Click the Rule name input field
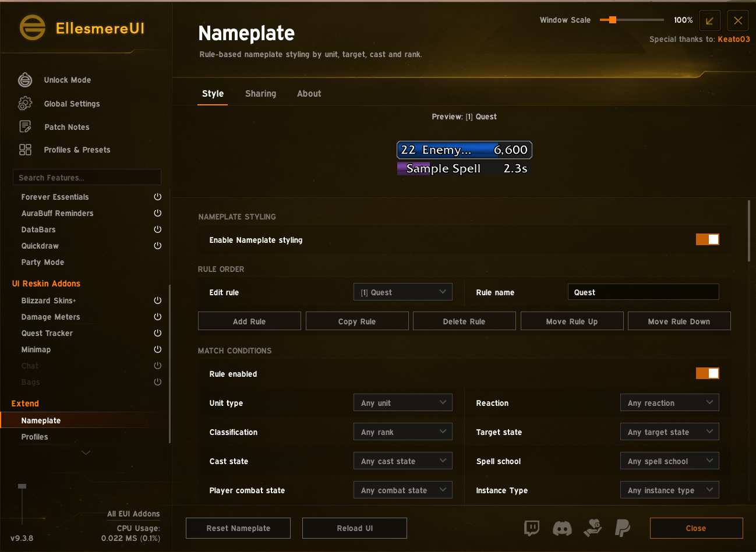The height and width of the screenshot is (552, 756). [644, 292]
